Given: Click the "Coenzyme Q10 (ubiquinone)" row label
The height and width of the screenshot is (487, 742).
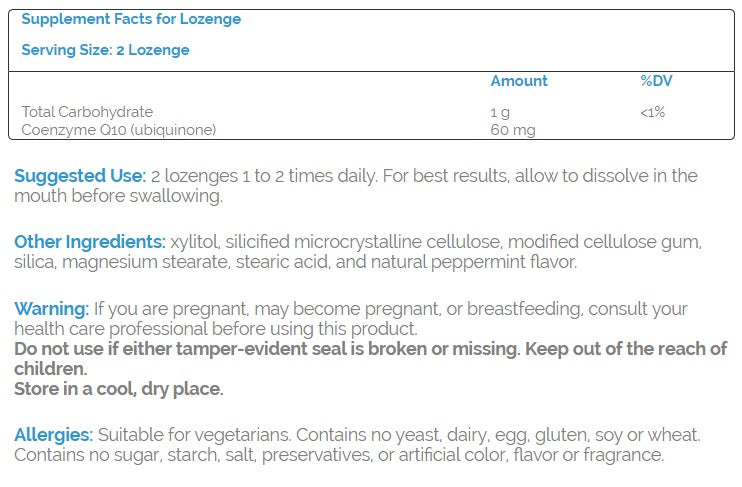Looking at the screenshot, I should click(119, 129).
